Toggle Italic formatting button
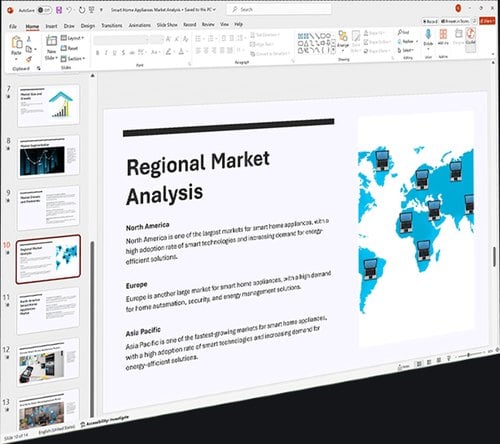Image resolution: width=500 pixels, height=444 pixels. point(106,53)
